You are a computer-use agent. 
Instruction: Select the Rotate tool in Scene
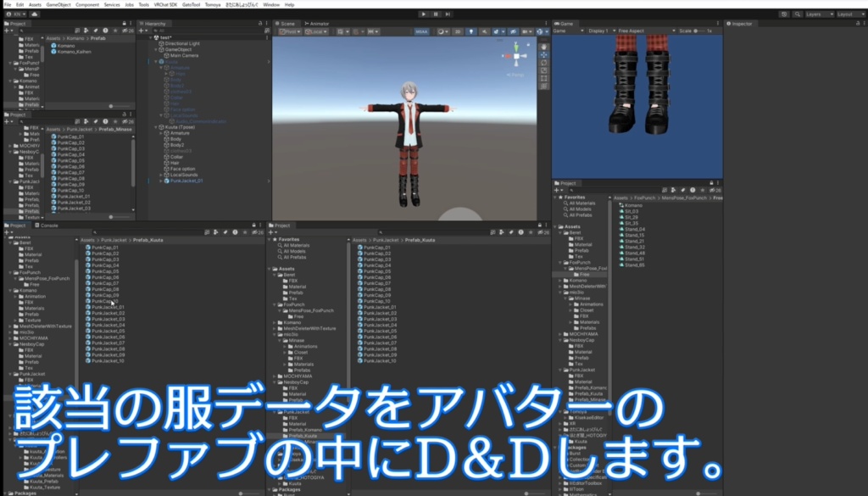543,63
